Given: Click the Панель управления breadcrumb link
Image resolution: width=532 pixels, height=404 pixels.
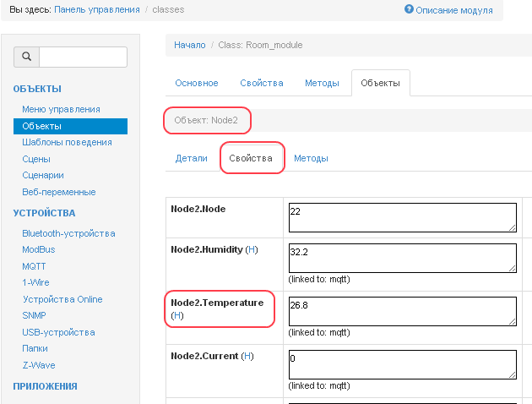Looking at the screenshot, I should tap(97, 9).
